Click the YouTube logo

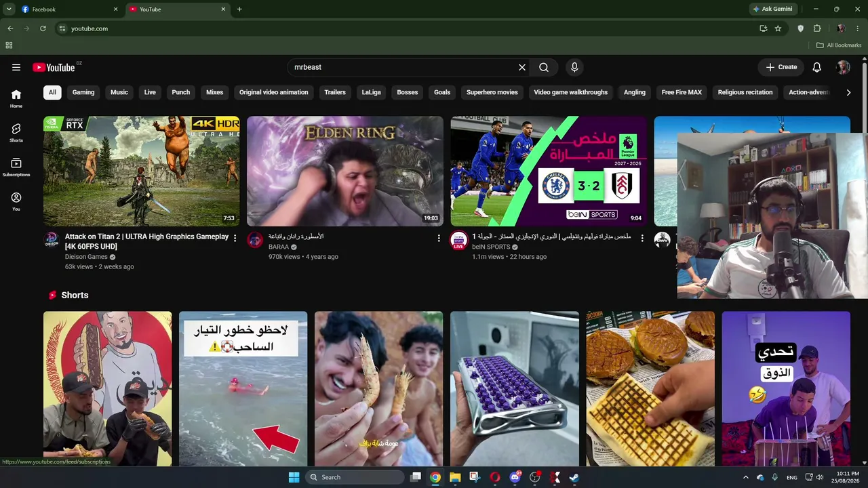[x=54, y=67]
